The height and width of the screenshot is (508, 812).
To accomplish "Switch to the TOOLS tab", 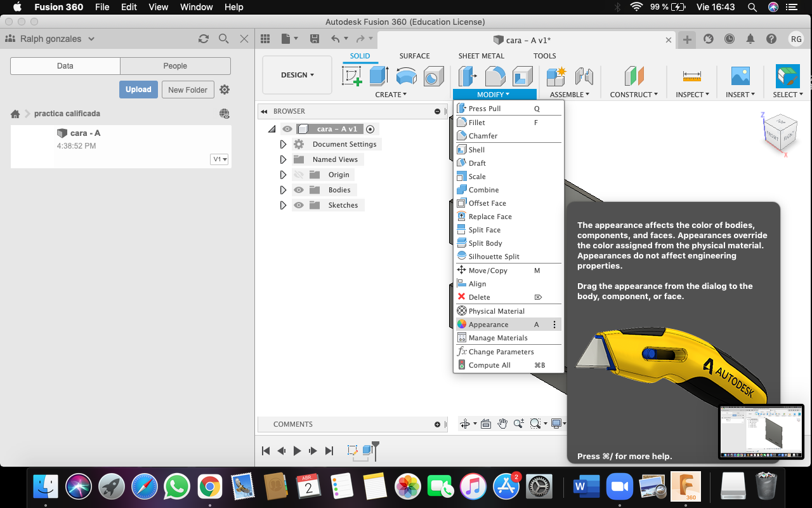I will 544,56.
